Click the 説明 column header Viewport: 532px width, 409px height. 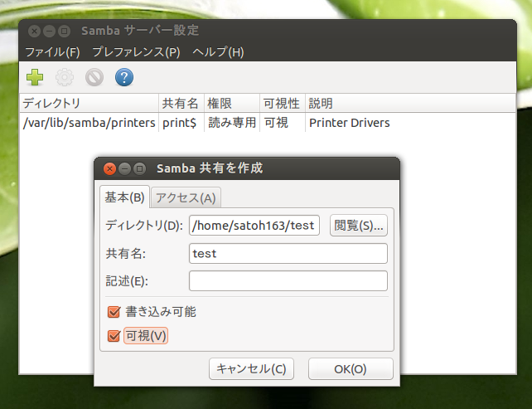[x=410, y=103]
